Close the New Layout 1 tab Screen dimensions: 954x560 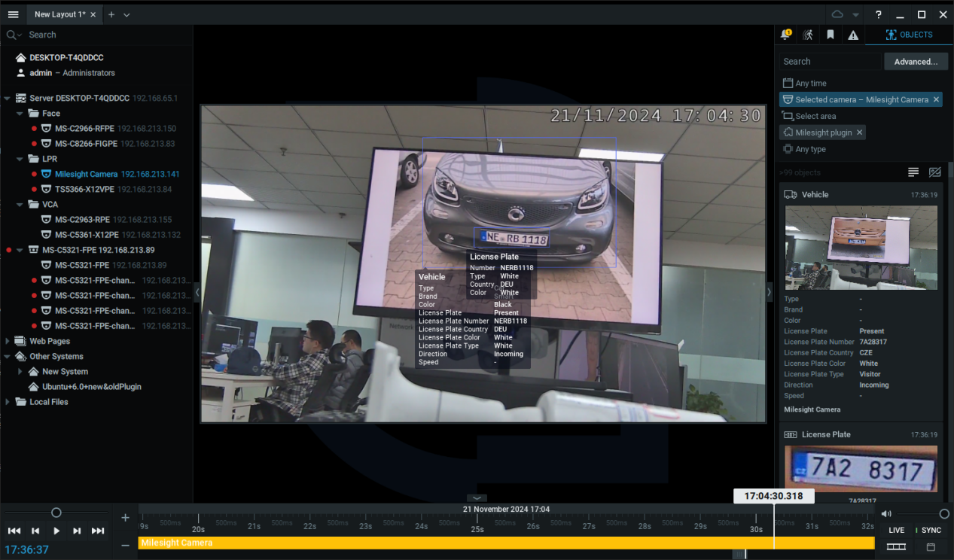pos(93,14)
